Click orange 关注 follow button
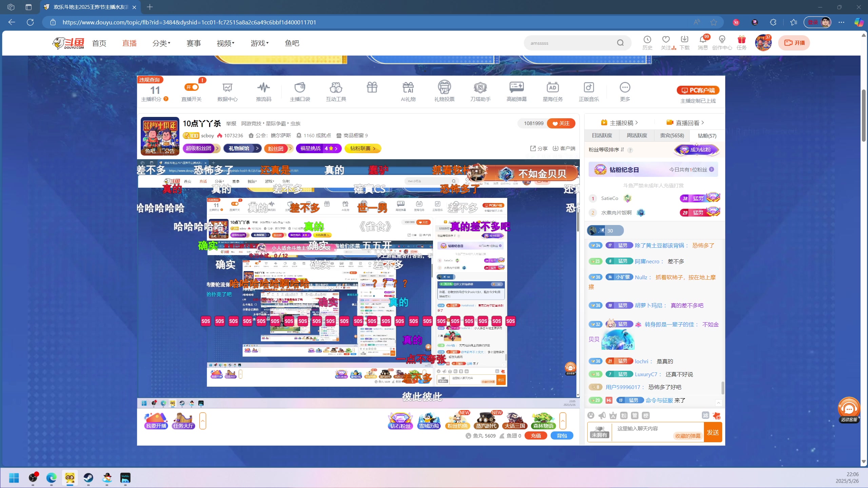 (561, 123)
